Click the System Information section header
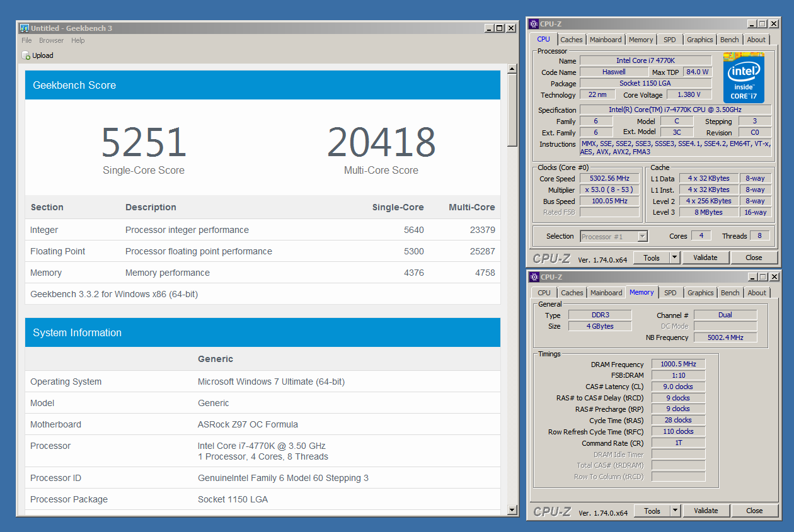The image size is (794, 532). [263, 332]
